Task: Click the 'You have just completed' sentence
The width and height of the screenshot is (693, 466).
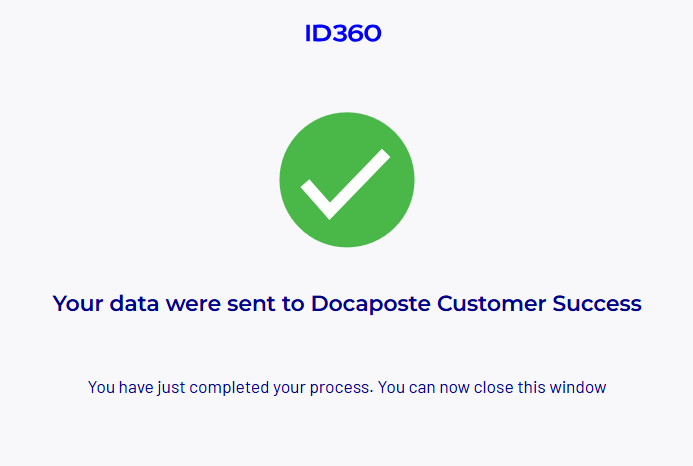Action: pos(231,387)
